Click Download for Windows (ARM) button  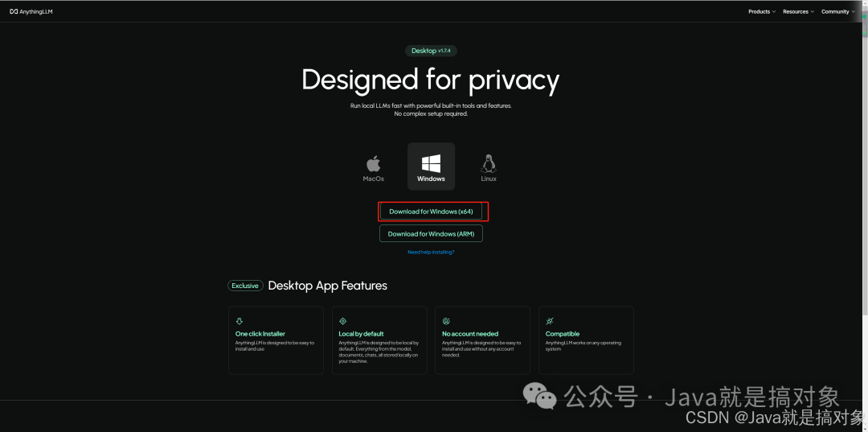coord(431,234)
